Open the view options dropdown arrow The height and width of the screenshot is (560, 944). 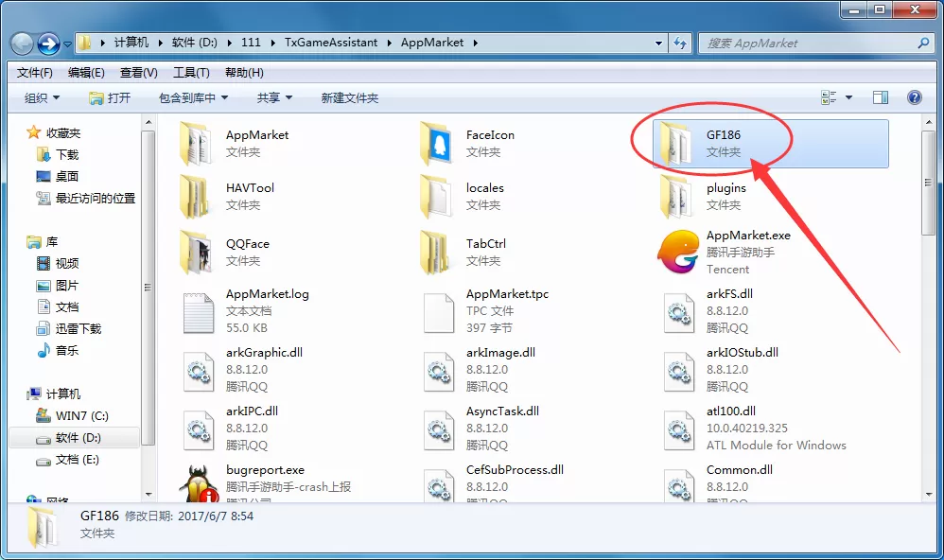point(848,97)
